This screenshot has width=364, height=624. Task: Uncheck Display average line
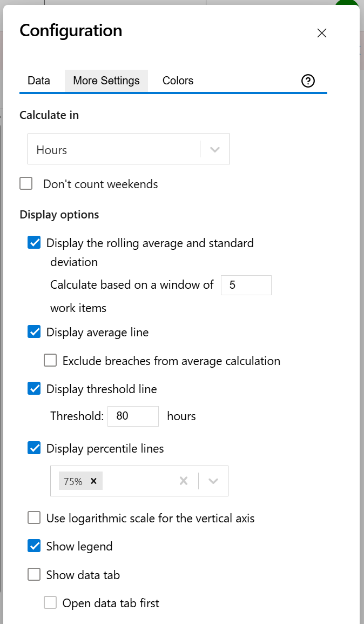[x=34, y=331]
